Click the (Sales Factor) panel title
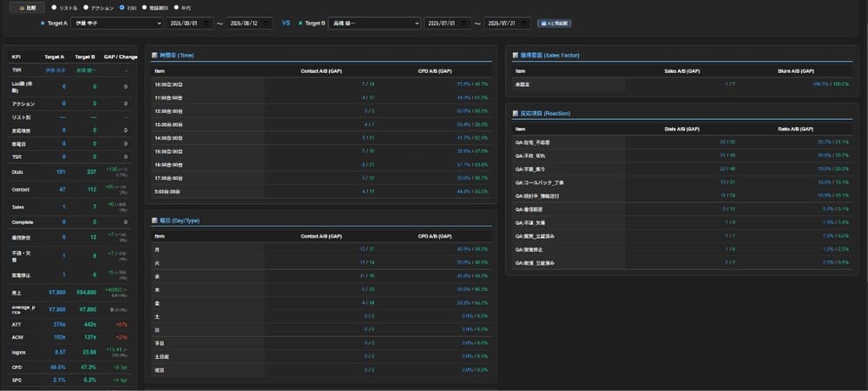Image resolution: width=868 pixels, height=391 pixels. click(x=549, y=56)
